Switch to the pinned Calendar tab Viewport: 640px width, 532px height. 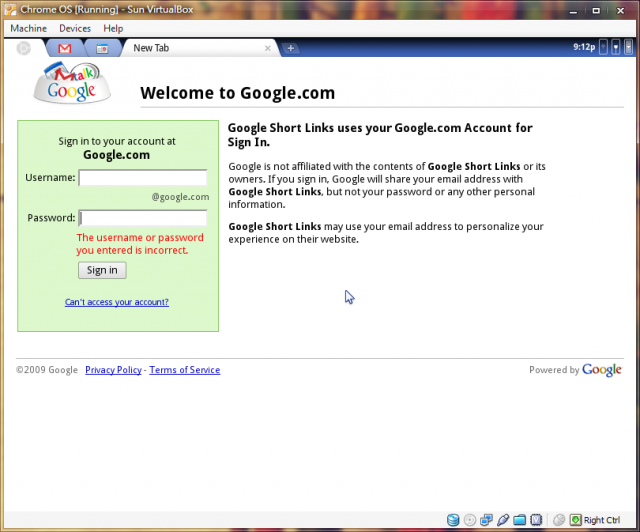click(102, 49)
